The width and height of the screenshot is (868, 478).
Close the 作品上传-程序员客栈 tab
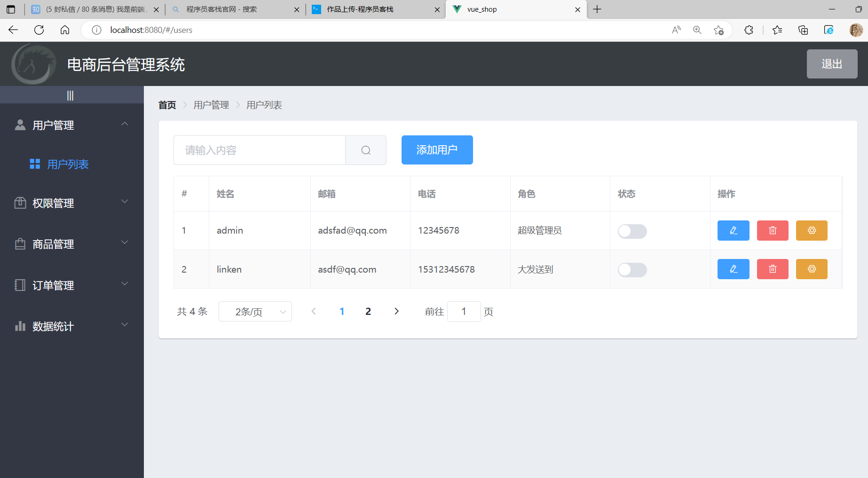pyautogui.click(x=437, y=9)
